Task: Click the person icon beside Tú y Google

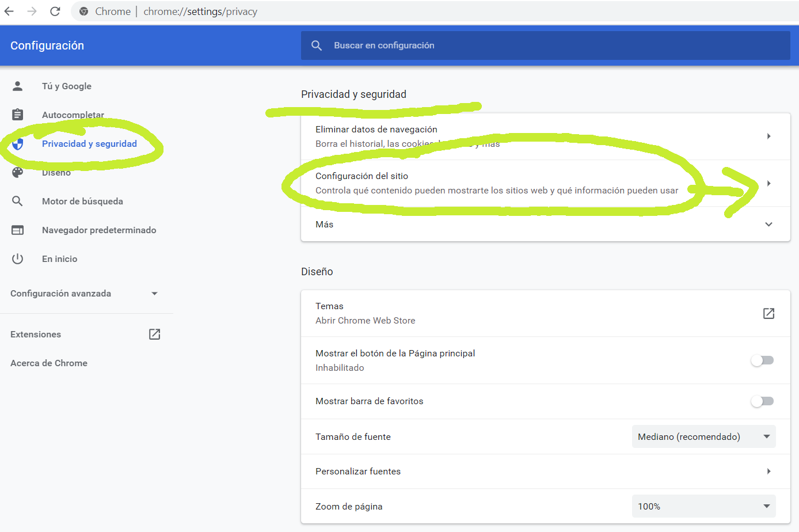Action: [x=18, y=86]
